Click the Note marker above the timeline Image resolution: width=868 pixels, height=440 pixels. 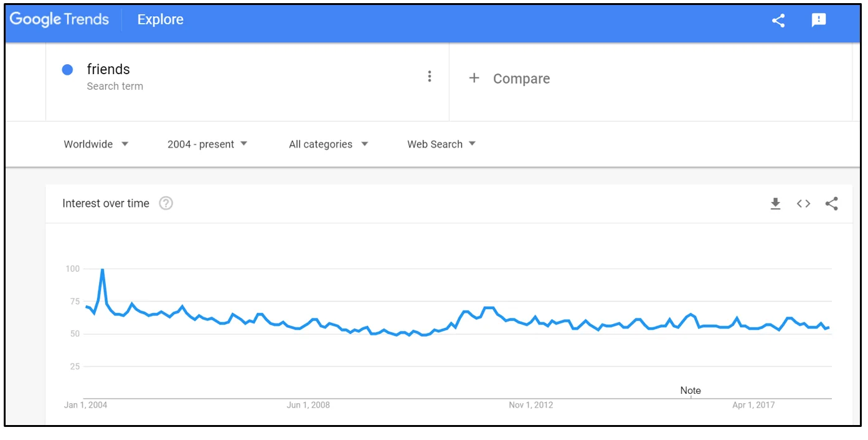point(691,390)
